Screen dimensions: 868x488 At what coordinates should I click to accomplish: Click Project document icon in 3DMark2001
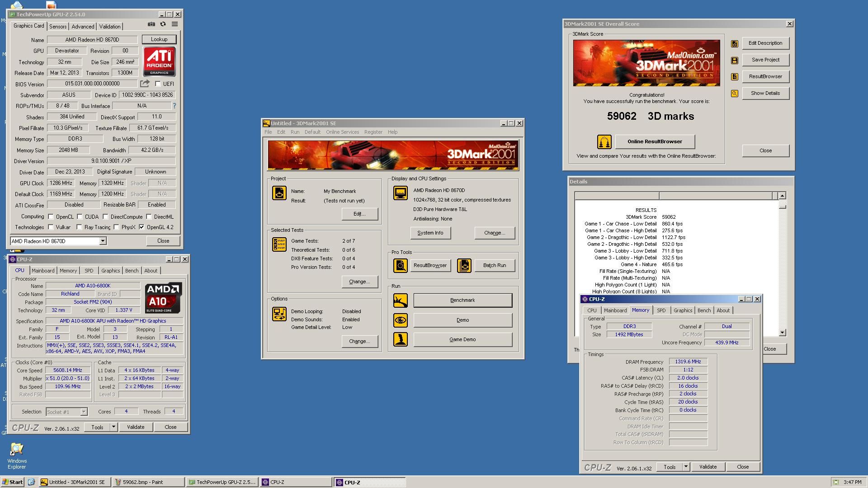279,193
